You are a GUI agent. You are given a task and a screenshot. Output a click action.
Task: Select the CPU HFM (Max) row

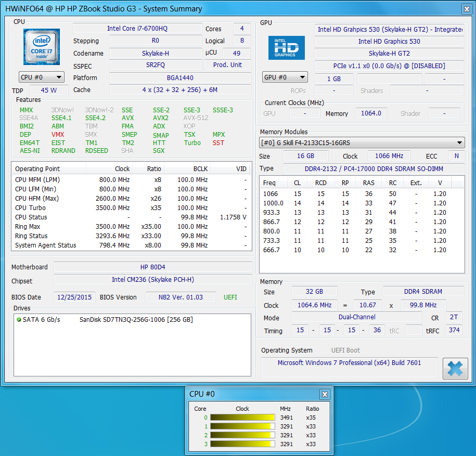click(132, 199)
